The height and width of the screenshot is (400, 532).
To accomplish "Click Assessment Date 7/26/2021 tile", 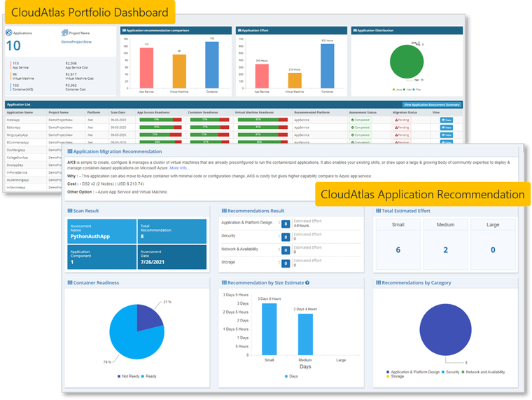I will (x=172, y=257).
